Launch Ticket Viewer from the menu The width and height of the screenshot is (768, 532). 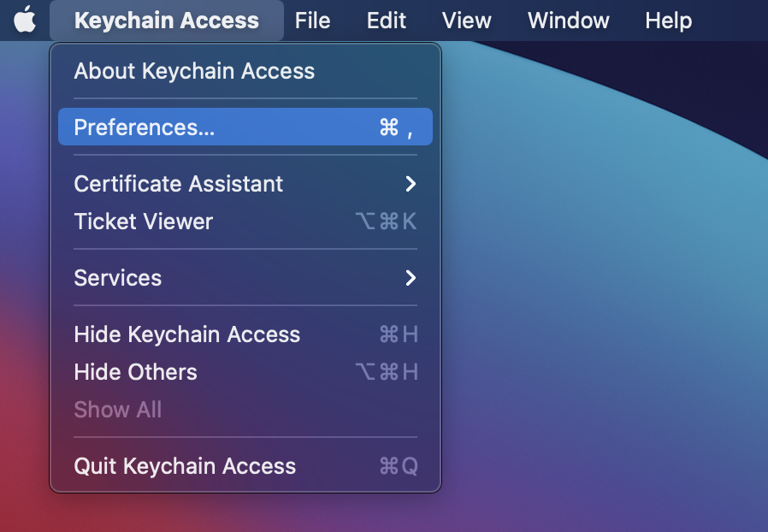[x=144, y=222]
